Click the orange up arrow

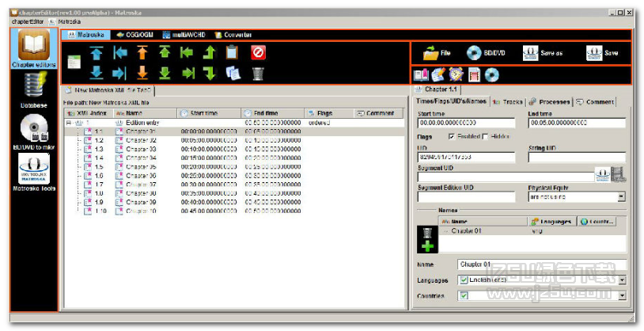click(142, 52)
